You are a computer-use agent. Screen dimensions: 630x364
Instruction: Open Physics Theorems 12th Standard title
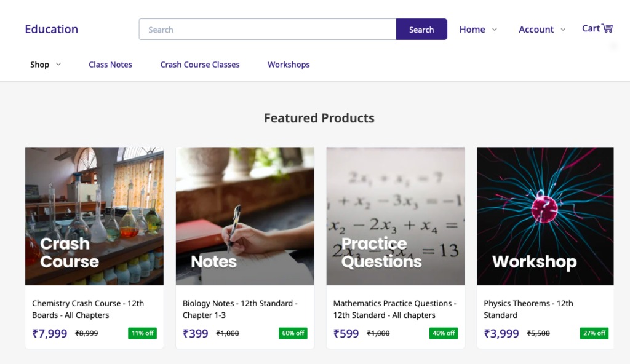pos(528,309)
